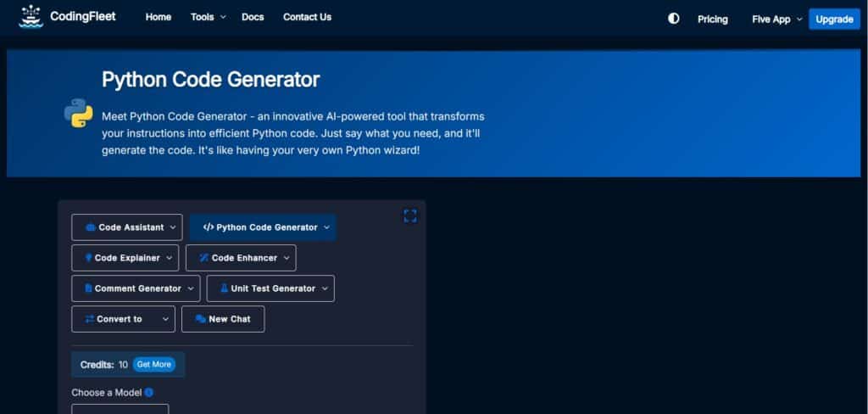
Task: Click the Python Code Generator heading
Action: pyautogui.click(x=211, y=79)
